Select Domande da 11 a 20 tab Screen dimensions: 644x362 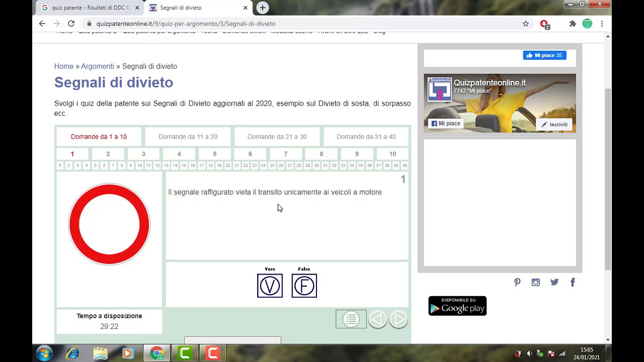click(188, 137)
